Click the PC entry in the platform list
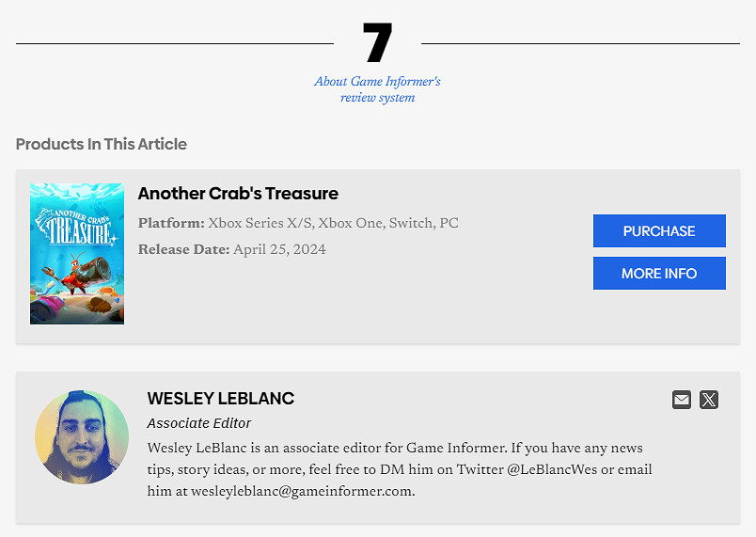 pyautogui.click(x=449, y=223)
